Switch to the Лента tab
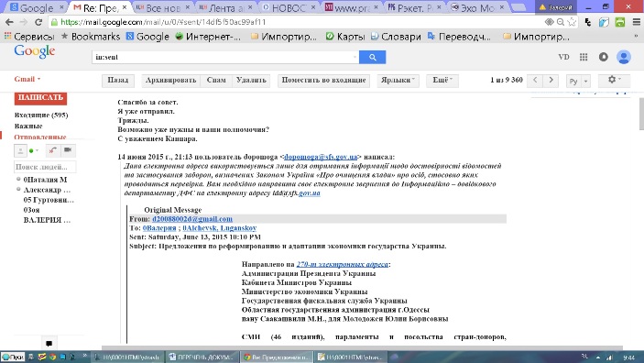Viewport: 644px width, 363px height. (226, 7)
